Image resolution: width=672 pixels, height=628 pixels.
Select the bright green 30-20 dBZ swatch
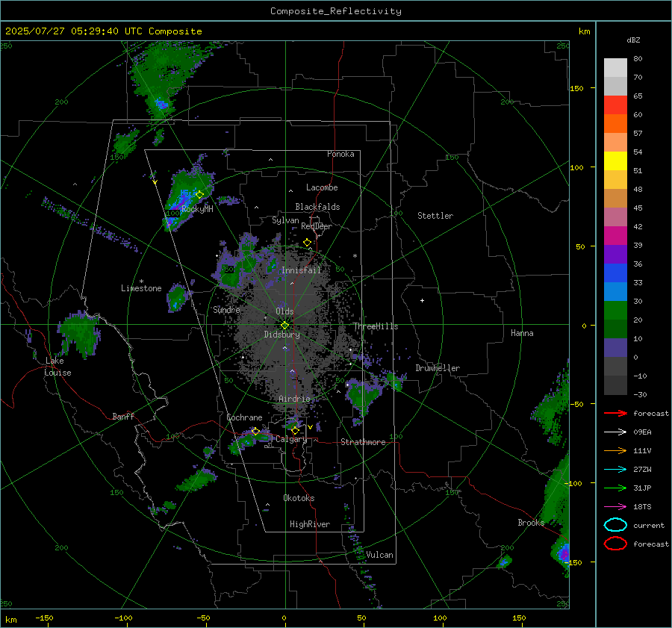(615, 311)
